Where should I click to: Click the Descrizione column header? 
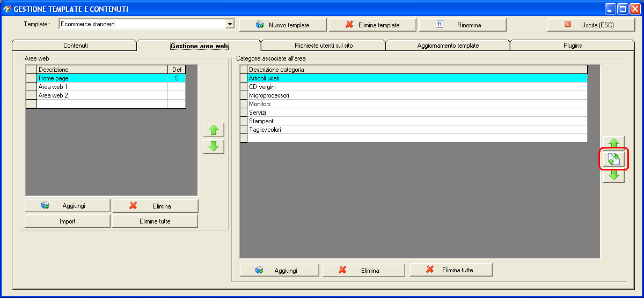click(x=102, y=70)
